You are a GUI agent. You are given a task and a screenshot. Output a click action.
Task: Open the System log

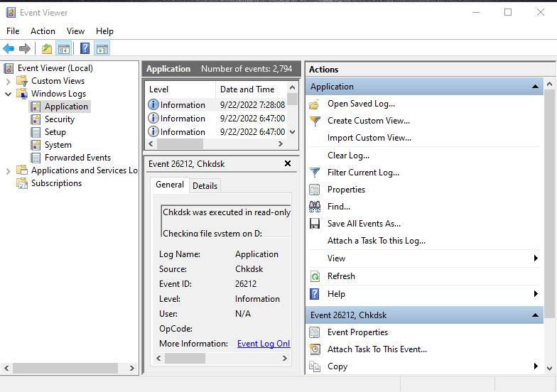click(x=58, y=145)
